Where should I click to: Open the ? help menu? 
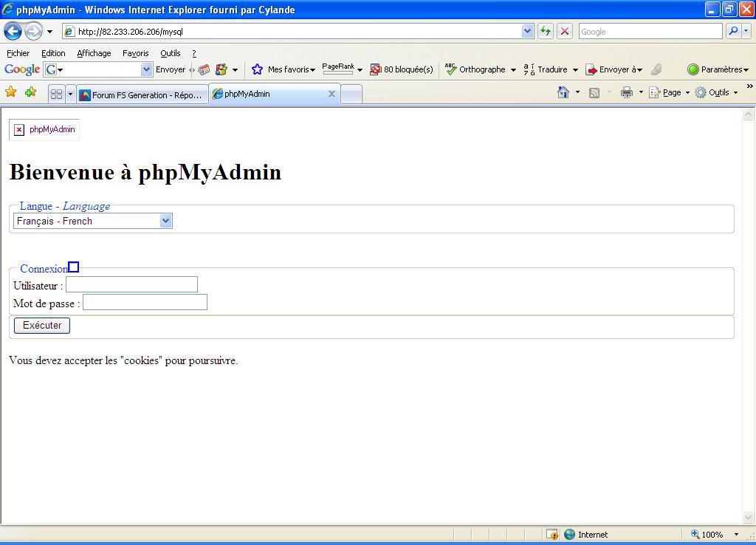[194, 53]
